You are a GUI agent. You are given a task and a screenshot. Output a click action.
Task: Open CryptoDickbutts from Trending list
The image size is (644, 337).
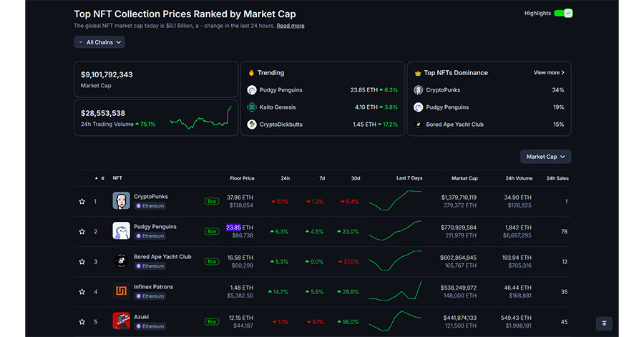point(281,124)
